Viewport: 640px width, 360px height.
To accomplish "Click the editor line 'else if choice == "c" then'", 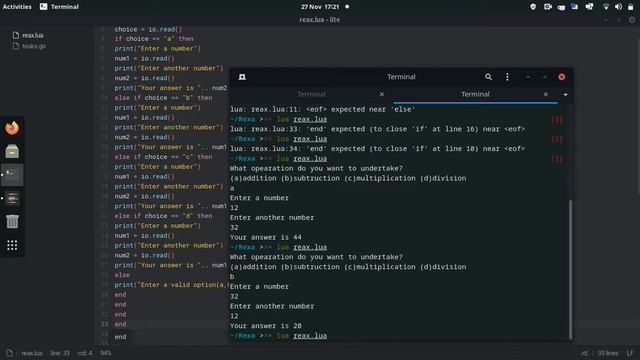I will tap(163, 157).
